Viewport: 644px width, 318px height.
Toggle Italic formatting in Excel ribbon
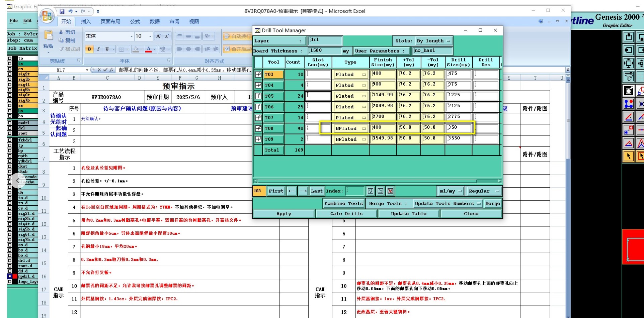click(98, 49)
